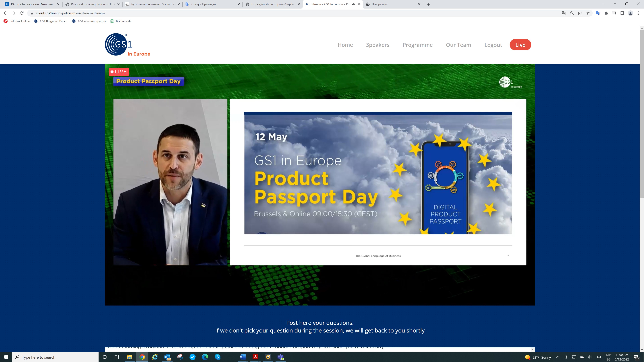Open the Speakers page
This screenshot has width=644, height=362.
(x=378, y=45)
